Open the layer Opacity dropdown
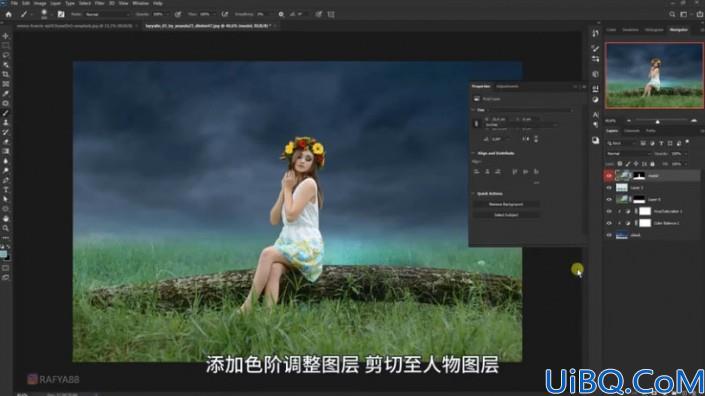The height and width of the screenshot is (396, 705). (685, 154)
